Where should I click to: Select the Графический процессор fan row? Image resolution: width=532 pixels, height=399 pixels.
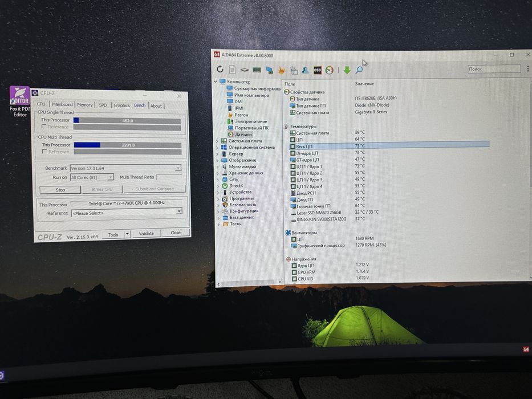point(389,245)
